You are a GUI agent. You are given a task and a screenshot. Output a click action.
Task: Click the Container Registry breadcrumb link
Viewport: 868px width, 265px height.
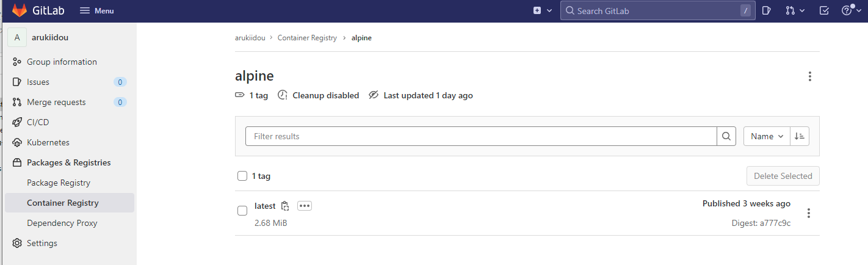pos(307,38)
